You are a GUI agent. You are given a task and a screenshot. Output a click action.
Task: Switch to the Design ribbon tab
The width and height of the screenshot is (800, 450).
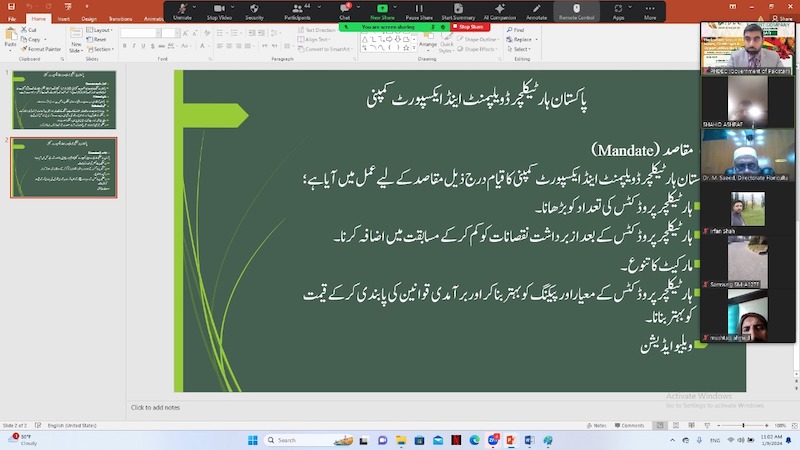pos(89,18)
